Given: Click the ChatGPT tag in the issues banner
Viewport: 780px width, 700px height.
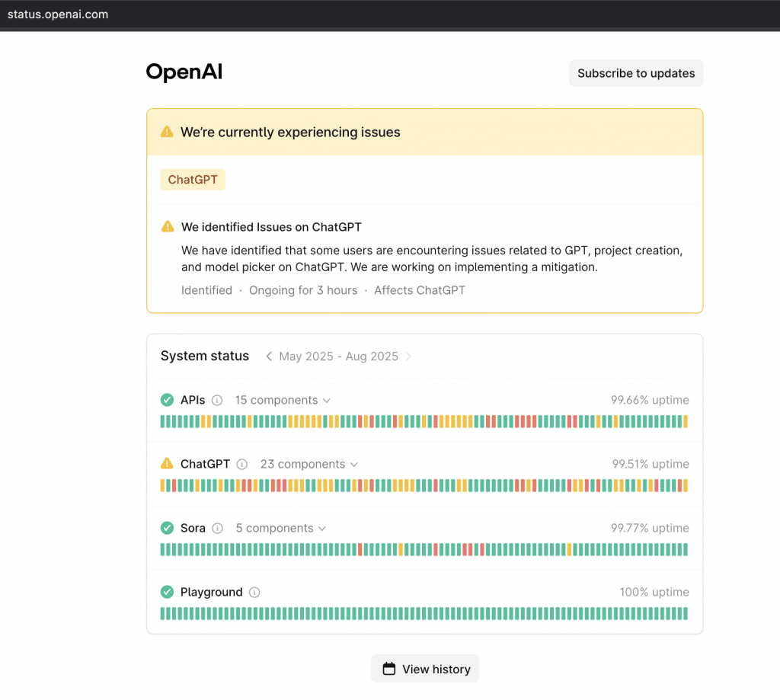Looking at the screenshot, I should [x=193, y=180].
